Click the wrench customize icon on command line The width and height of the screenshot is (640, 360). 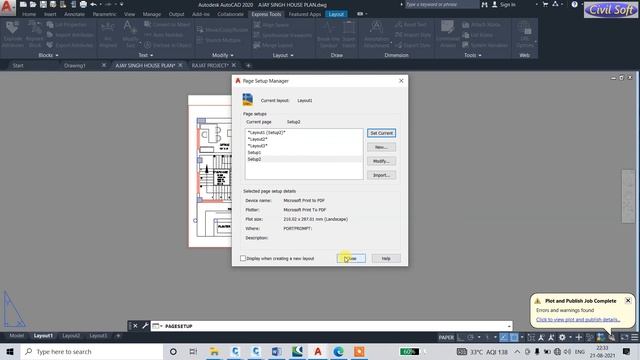tap(145, 326)
